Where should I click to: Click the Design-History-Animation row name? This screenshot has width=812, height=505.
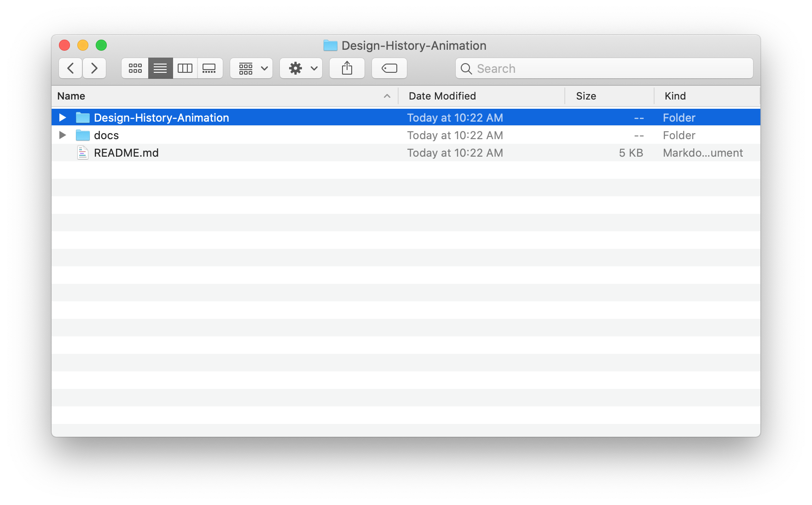(x=162, y=117)
